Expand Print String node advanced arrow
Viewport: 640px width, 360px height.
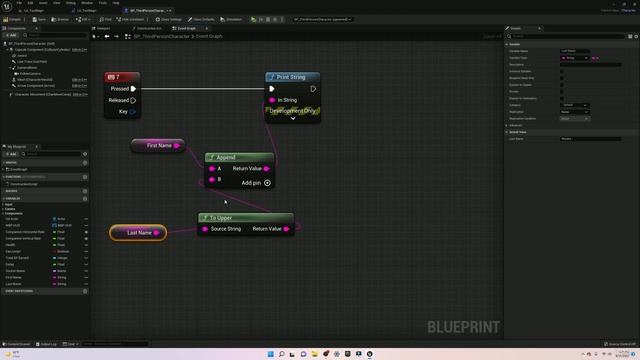pyautogui.click(x=293, y=118)
